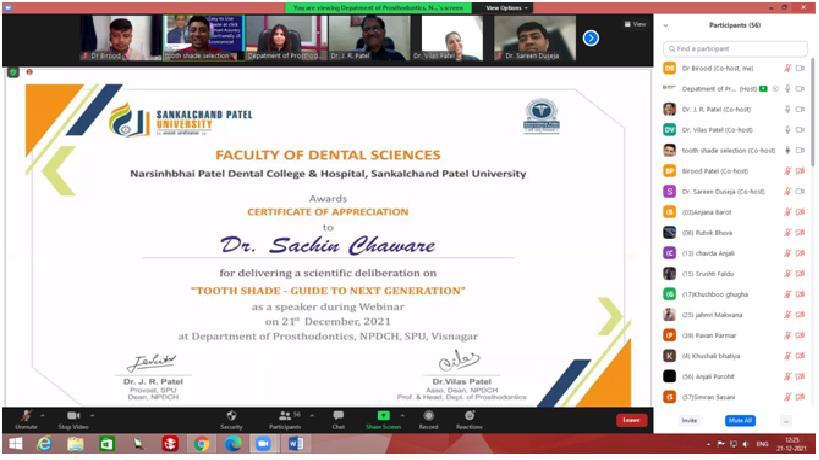819x460 pixels.
Task: Click the volume icon in system tray
Action: click(745, 444)
